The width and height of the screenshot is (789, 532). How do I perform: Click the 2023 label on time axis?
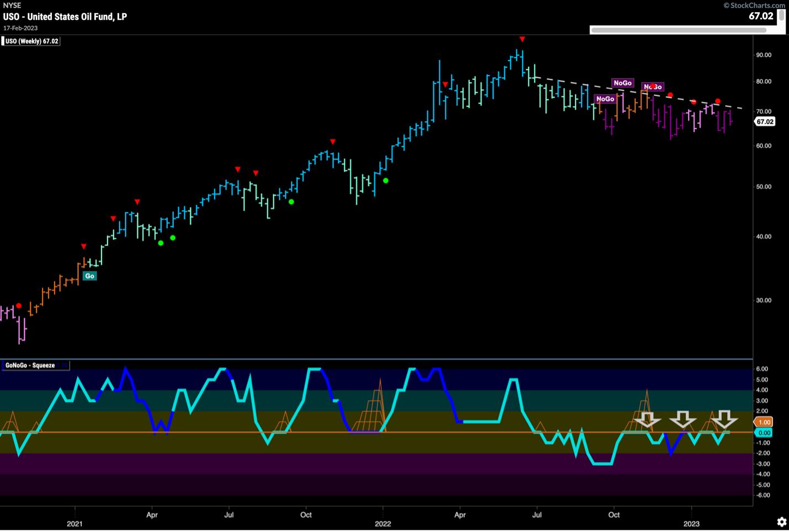pyautogui.click(x=691, y=523)
